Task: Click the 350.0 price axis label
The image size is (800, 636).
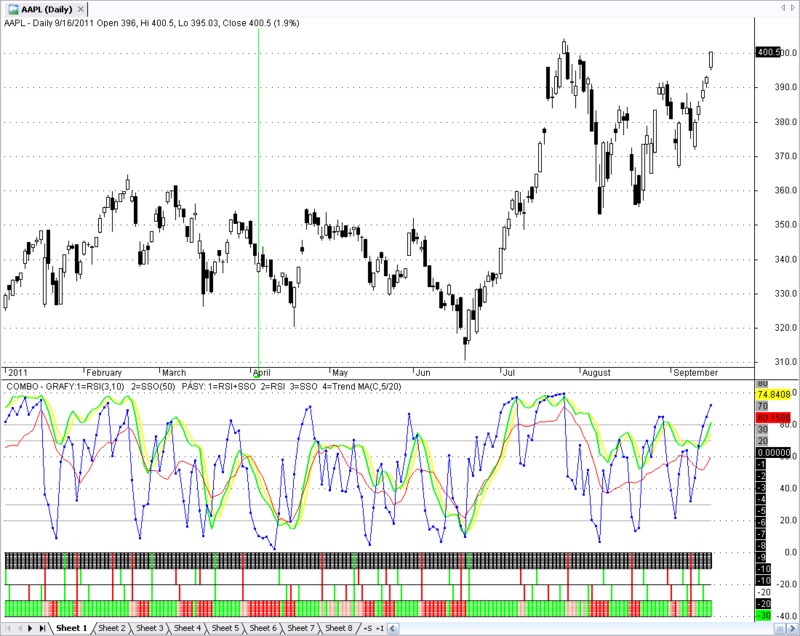Action: click(x=786, y=224)
